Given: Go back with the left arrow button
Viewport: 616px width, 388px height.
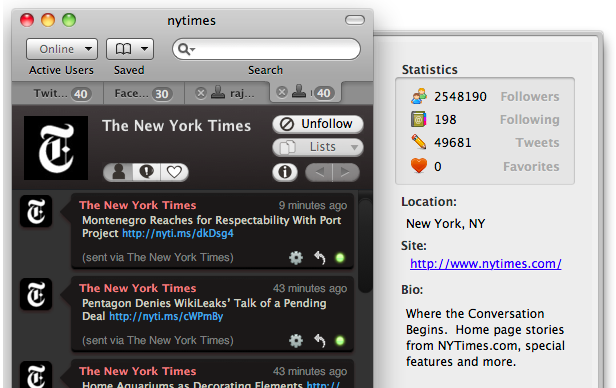Looking at the screenshot, I should 319,172.
